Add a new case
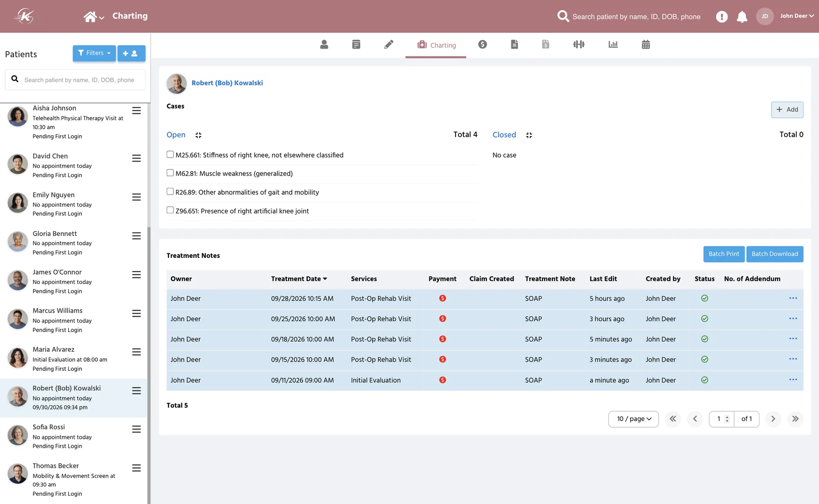 coord(787,109)
